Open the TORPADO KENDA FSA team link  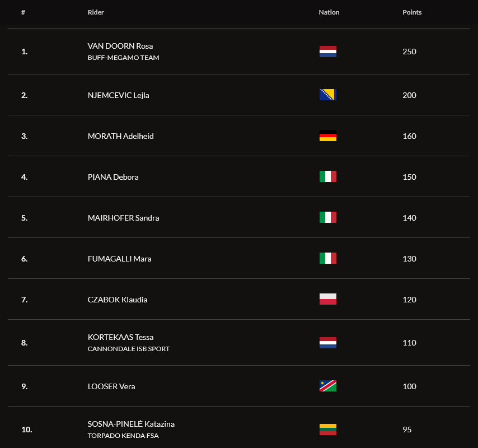coord(123,436)
